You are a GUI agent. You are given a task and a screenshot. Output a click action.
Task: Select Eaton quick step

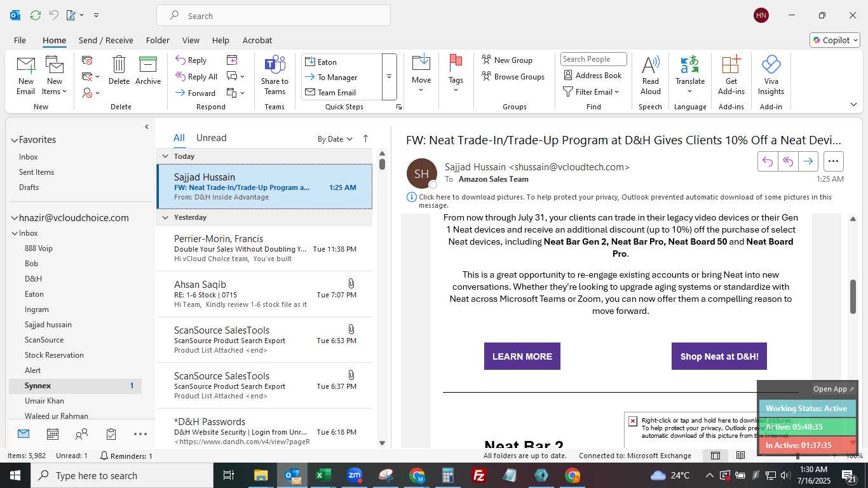[x=342, y=62]
